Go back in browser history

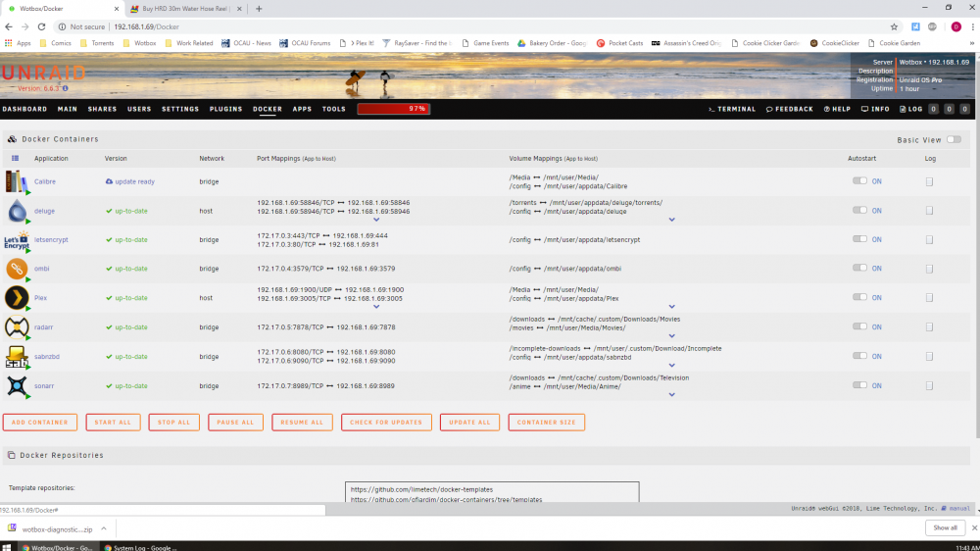tap(9, 26)
